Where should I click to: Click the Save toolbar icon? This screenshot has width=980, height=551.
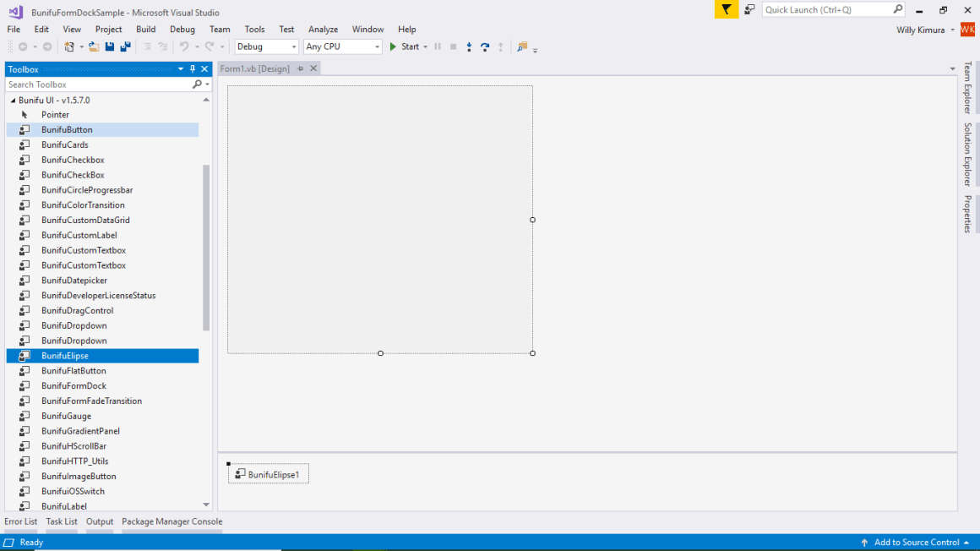point(109,47)
